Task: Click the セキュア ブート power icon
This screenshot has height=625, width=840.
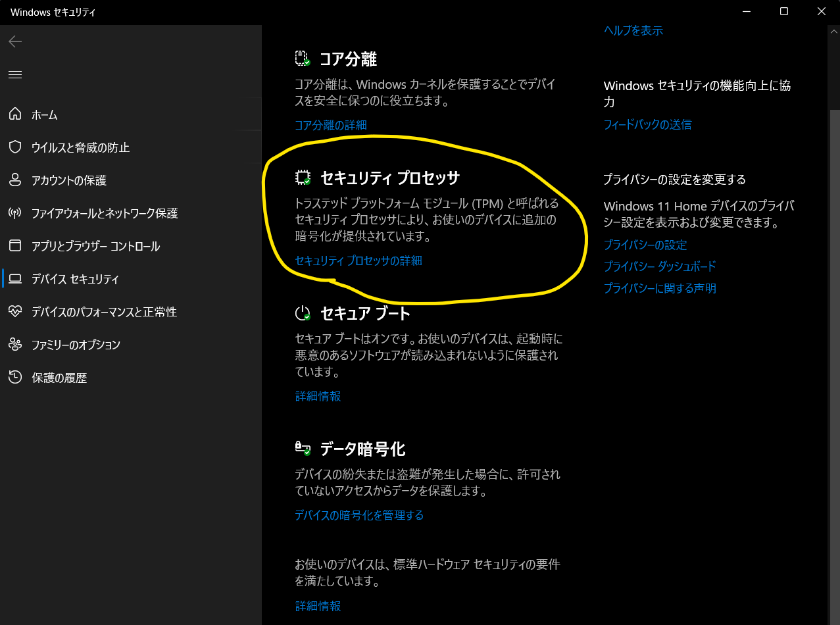Action: (303, 313)
